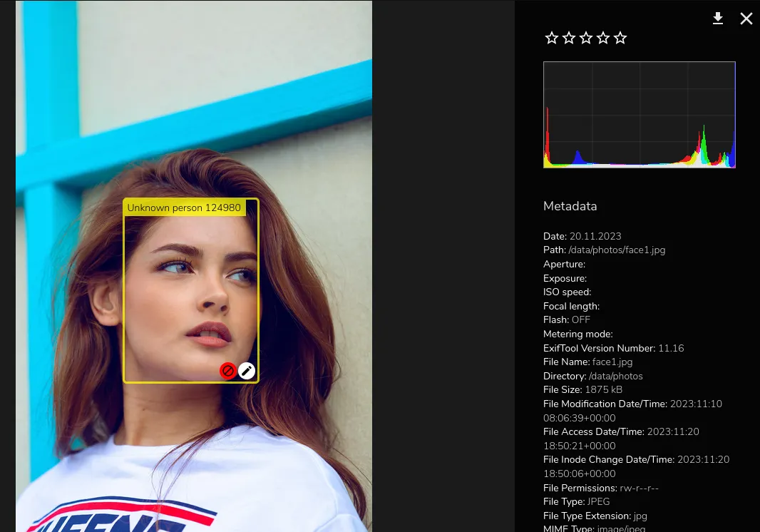This screenshot has width=760, height=532.
Task: Rate the photo one star
Action: tap(551, 38)
